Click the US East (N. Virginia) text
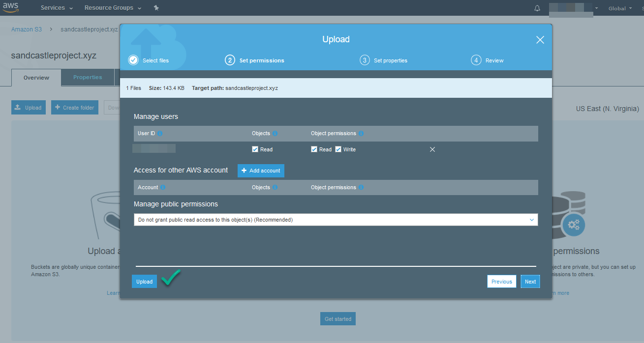The height and width of the screenshot is (343, 644). 608,109
